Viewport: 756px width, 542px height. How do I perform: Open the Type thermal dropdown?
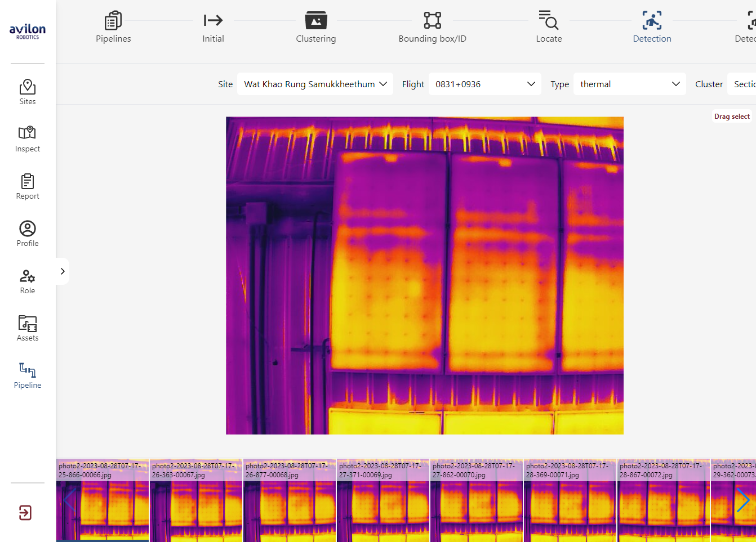coord(629,84)
